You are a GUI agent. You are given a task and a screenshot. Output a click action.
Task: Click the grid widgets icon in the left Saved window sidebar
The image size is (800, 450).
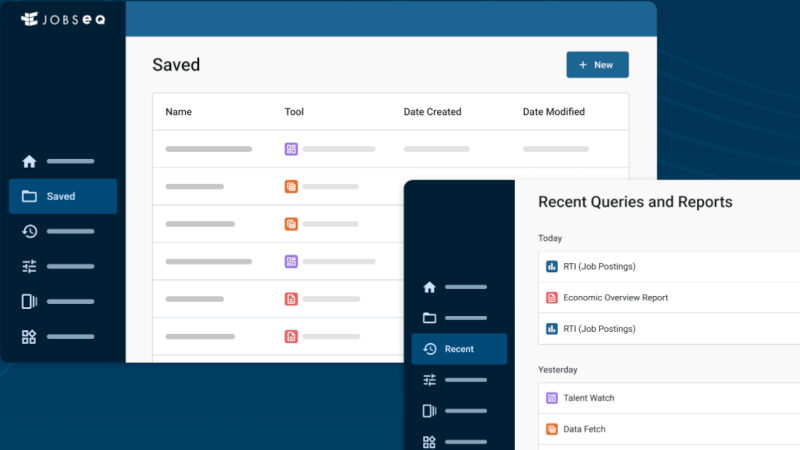point(29,337)
